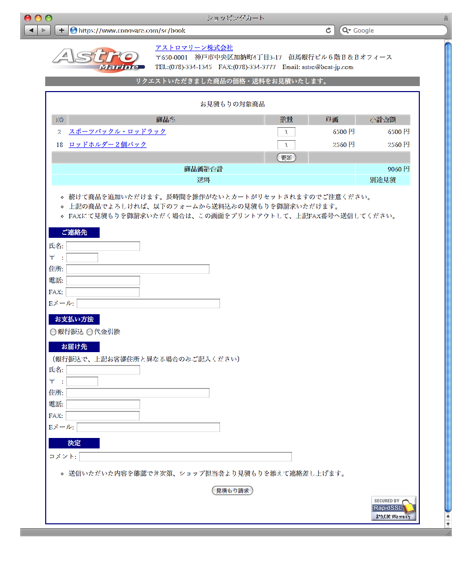472x564 pixels.
Task: Click the company name link in header
Action: 194,47
